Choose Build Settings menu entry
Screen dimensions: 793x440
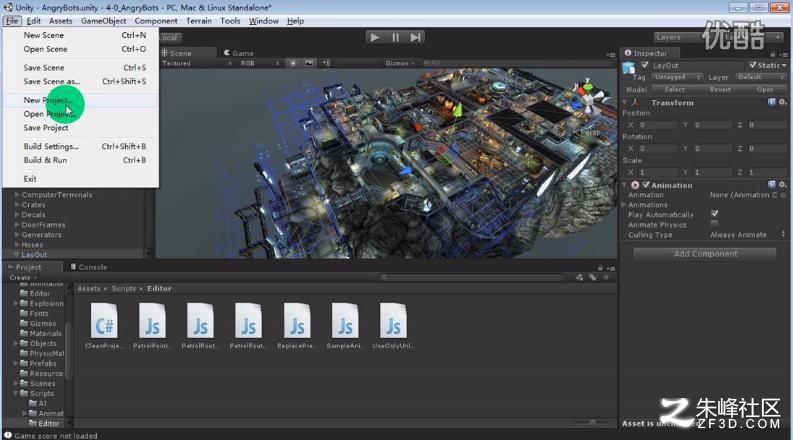click(81, 146)
